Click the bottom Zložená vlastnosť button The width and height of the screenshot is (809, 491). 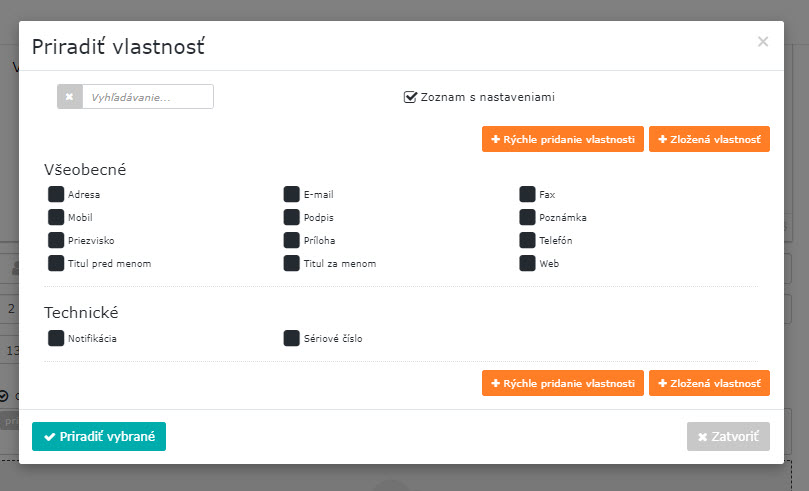coord(709,383)
